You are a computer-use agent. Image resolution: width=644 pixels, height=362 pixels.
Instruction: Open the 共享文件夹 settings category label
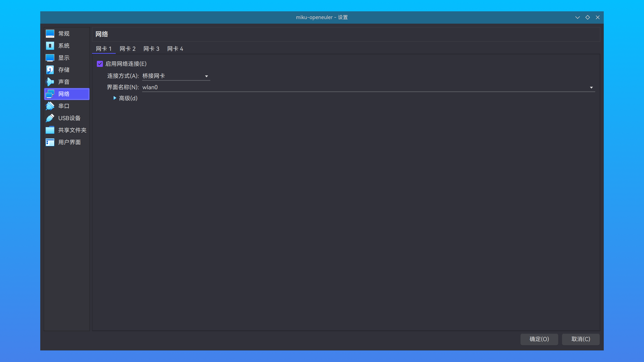[72, 130]
